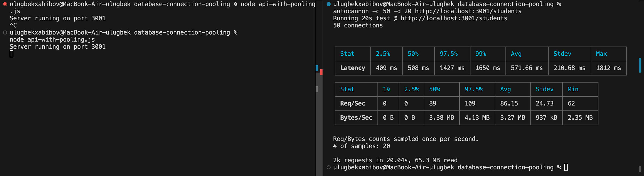
Task: Click the 'Bytes/Sec' row label
Action: point(356,118)
